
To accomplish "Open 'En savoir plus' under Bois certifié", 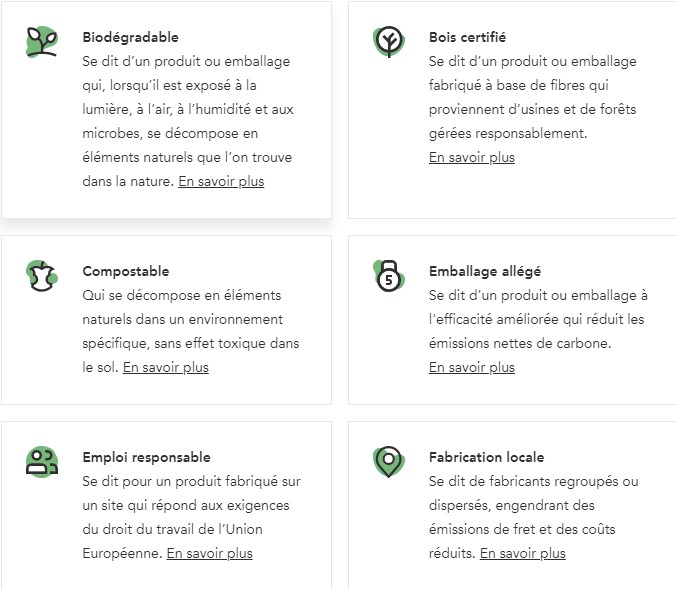I will [472, 158].
